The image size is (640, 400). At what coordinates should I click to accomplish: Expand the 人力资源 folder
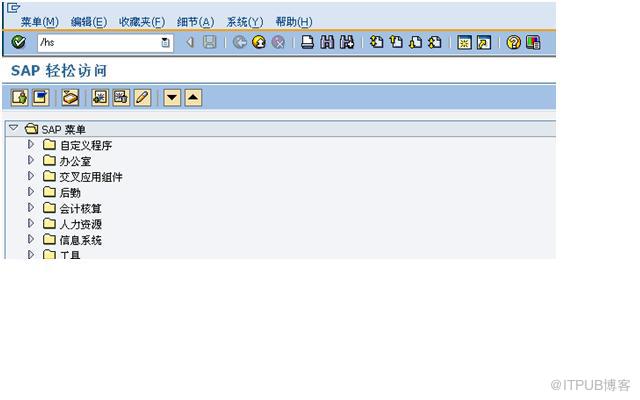(x=31, y=223)
